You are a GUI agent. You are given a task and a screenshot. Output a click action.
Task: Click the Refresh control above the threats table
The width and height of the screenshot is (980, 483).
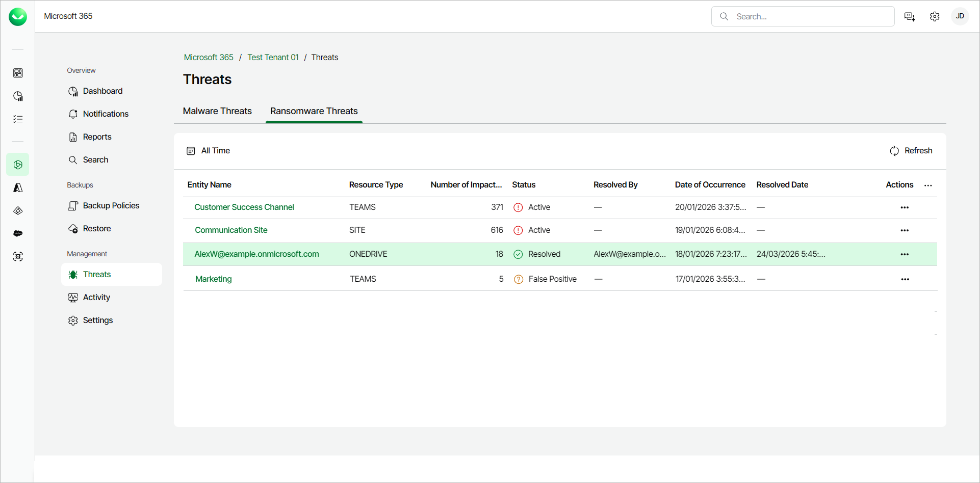click(x=911, y=150)
